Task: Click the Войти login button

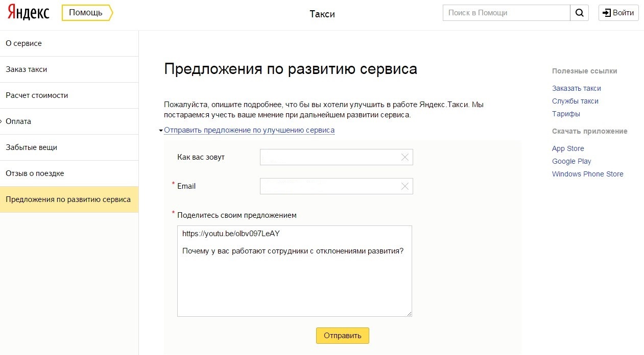Action: [618, 13]
